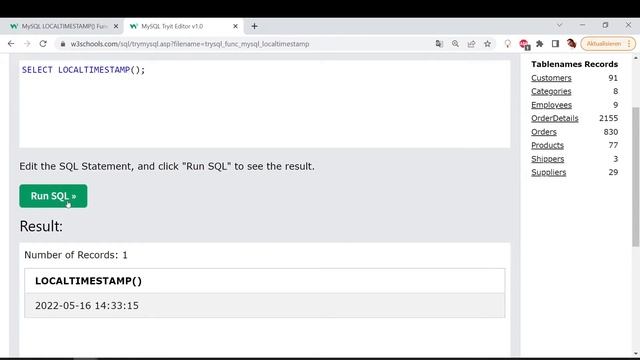Viewport: 640px width, 360px height.
Task: Open the Employees table link
Action: pyautogui.click(x=551, y=105)
